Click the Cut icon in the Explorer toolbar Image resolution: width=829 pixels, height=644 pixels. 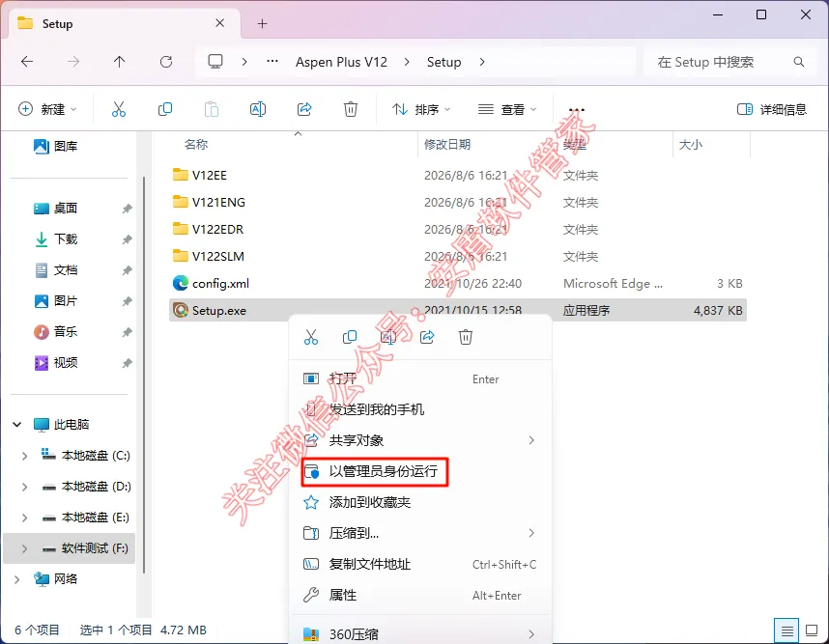[119, 109]
